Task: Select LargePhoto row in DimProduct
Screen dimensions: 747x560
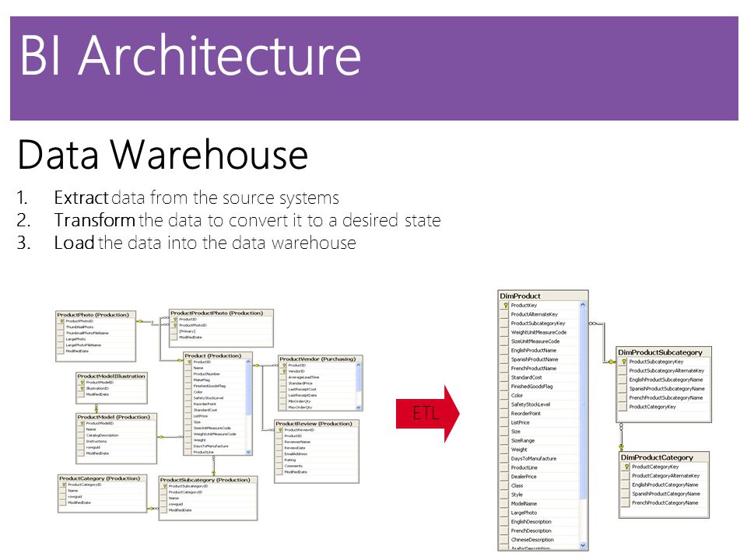Action: pyautogui.click(x=539, y=513)
